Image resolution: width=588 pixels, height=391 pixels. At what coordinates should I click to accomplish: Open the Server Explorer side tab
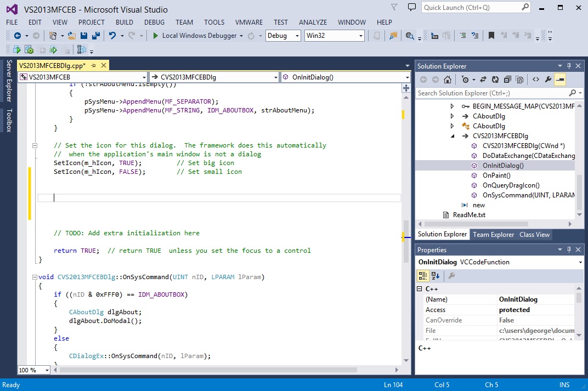point(9,81)
